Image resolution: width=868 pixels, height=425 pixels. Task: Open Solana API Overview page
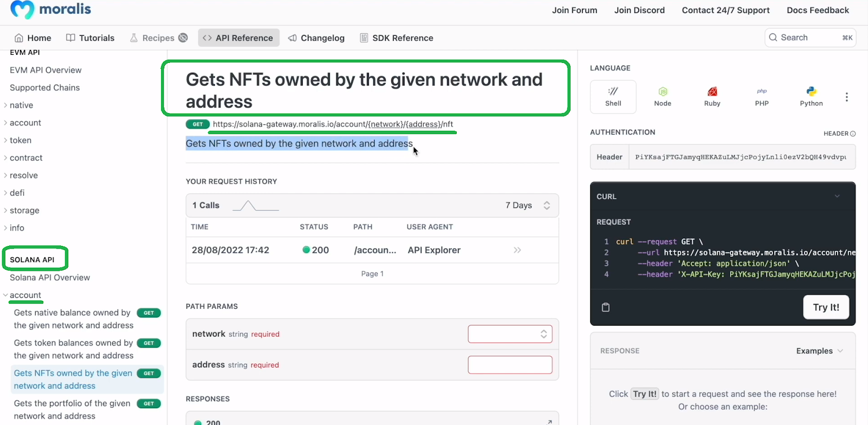(50, 277)
